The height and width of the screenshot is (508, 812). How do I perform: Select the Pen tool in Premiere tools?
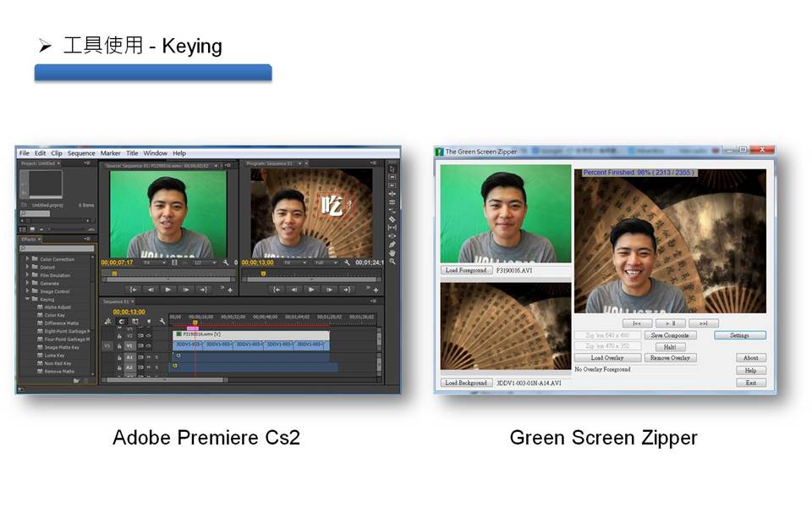point(392,245)
